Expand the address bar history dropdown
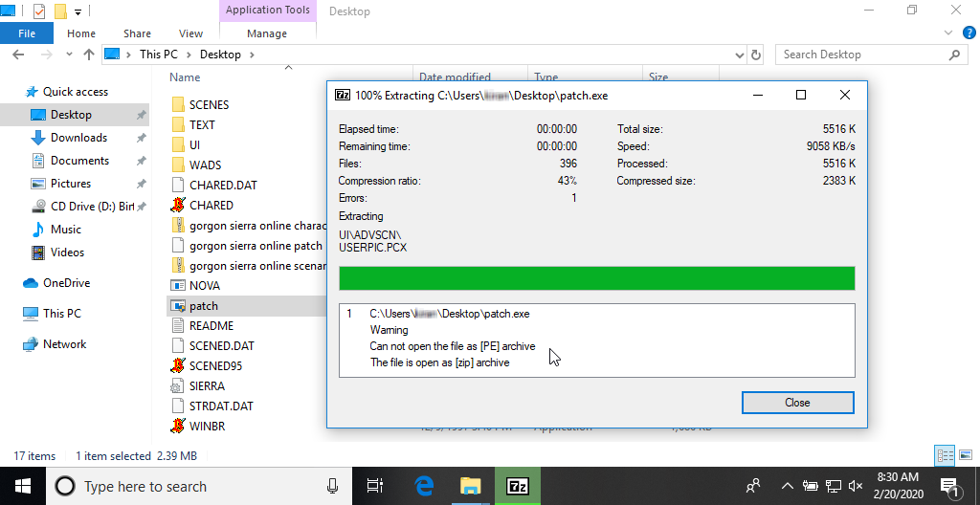Viewport: 980px width, 505px height. pos(740,55)
